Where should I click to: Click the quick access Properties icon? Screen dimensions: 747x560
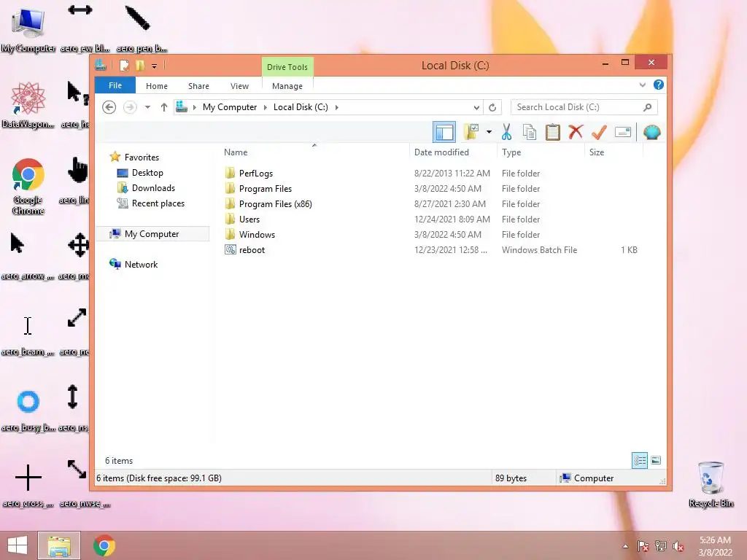(124, 65)
